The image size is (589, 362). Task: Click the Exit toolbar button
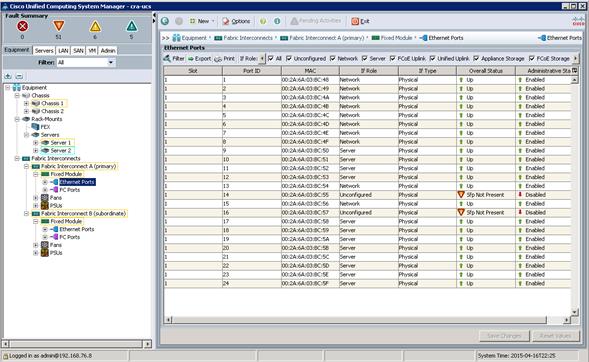point(360,21)
